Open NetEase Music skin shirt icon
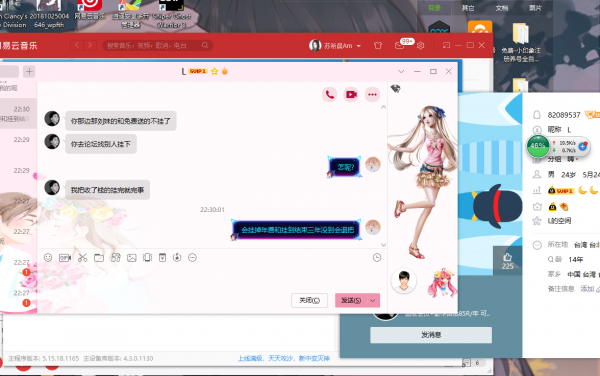The width and height of the screenshot is (600, 376). click(378, 46)
